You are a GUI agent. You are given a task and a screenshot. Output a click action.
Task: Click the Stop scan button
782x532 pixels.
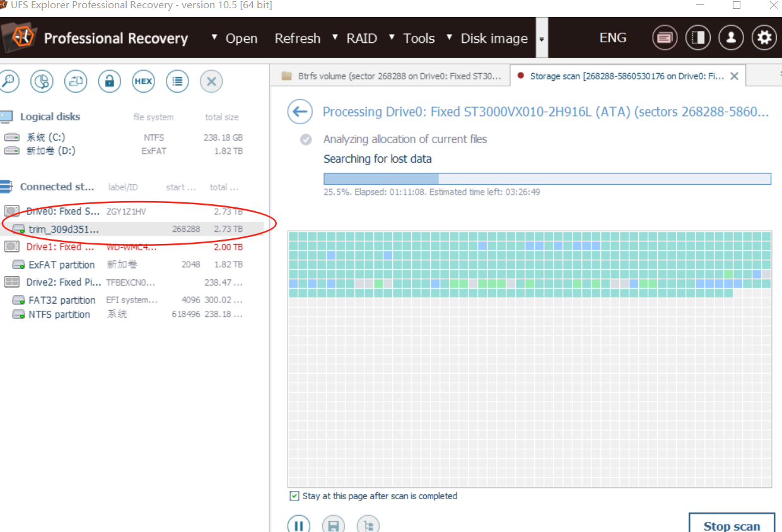pyautogui.click(x=732, y=525)
